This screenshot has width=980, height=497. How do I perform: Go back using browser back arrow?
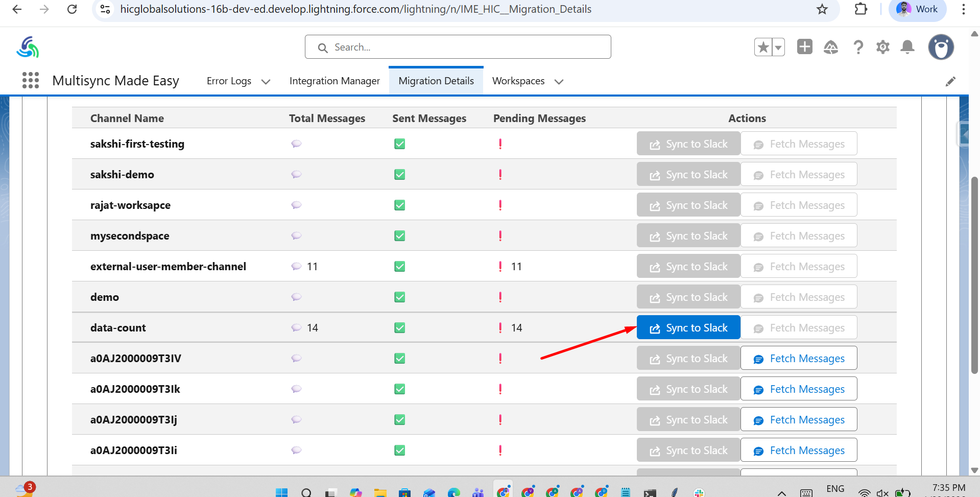pyautogui.click(x=17, y=9)
